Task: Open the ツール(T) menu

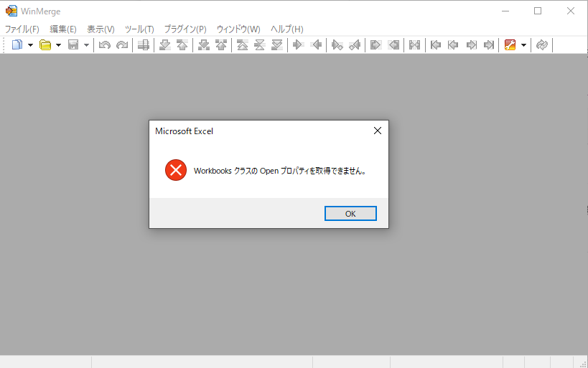Action: click(x=139, y=29)
